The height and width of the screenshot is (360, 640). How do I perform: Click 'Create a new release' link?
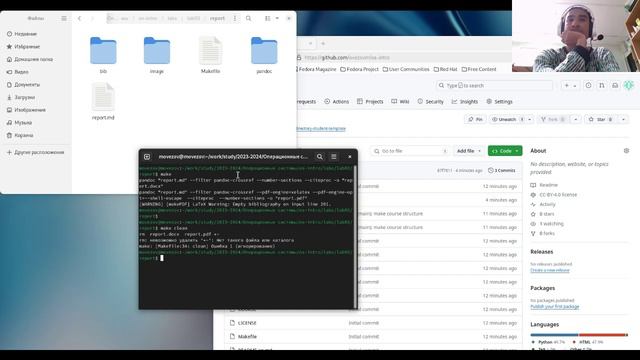point(550,270)
